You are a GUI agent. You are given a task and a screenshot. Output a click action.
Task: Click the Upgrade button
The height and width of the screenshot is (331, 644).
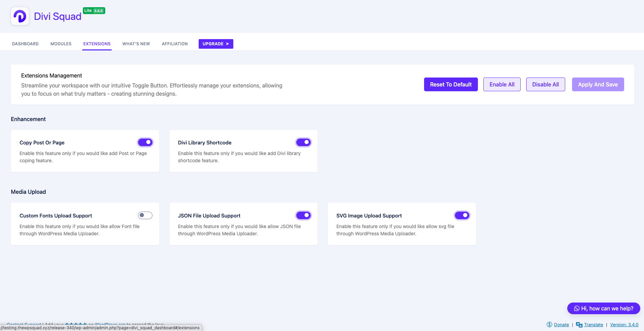tap(216, 44)
